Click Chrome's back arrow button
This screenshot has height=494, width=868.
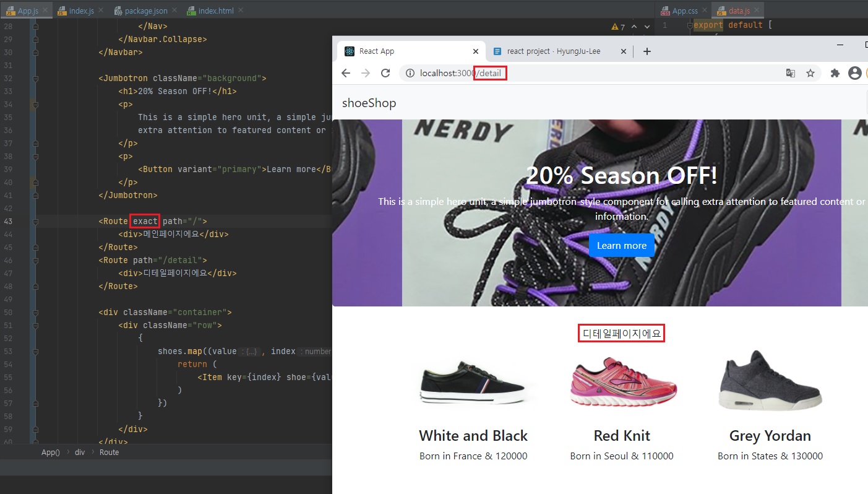click(x=346, y=73)
